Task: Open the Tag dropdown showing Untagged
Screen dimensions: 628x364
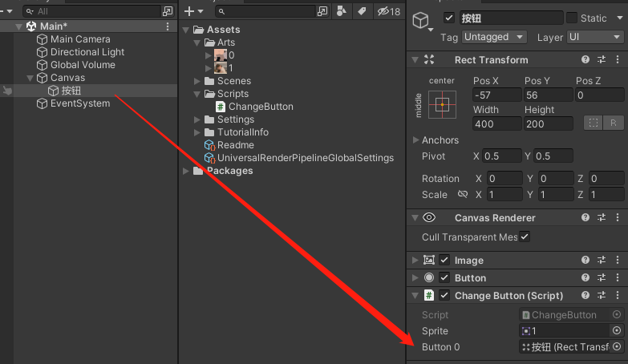Action: [x=494, y=37]
